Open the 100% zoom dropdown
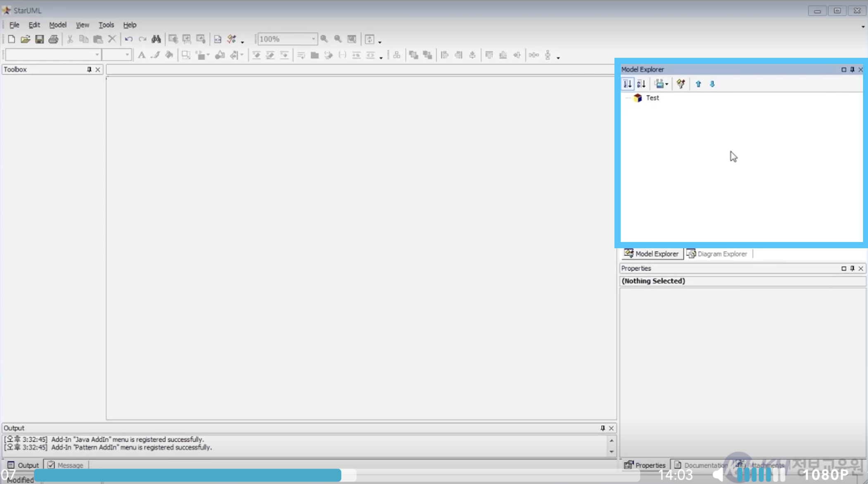 313,39
